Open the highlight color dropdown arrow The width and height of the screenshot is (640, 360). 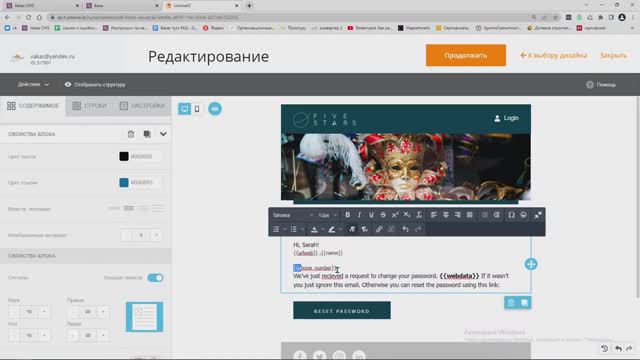tap(340, 229)
